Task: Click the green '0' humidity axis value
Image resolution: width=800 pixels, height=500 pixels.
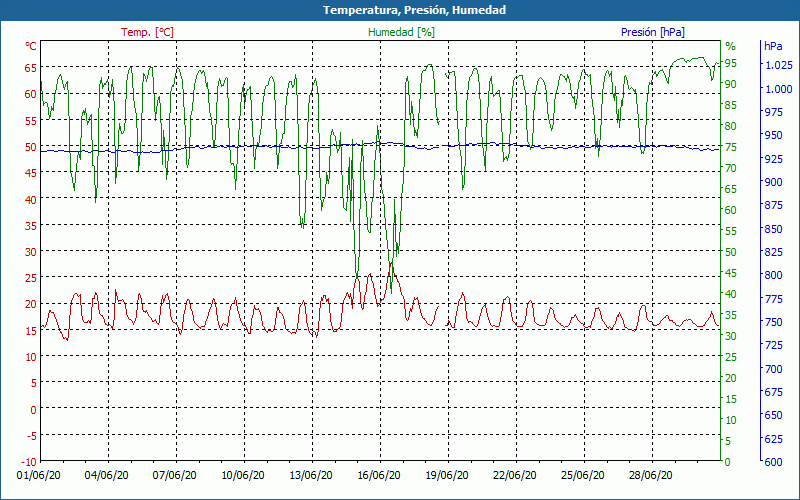Action: [x=728, y=462]
